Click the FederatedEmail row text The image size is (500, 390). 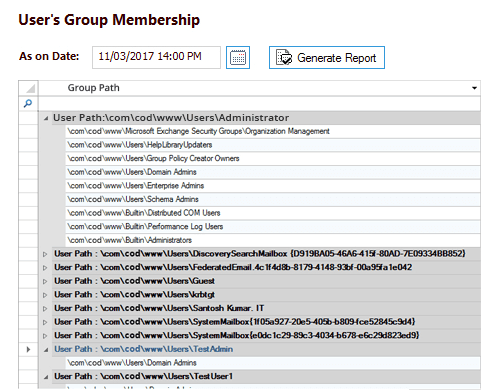tap(233, 267)
